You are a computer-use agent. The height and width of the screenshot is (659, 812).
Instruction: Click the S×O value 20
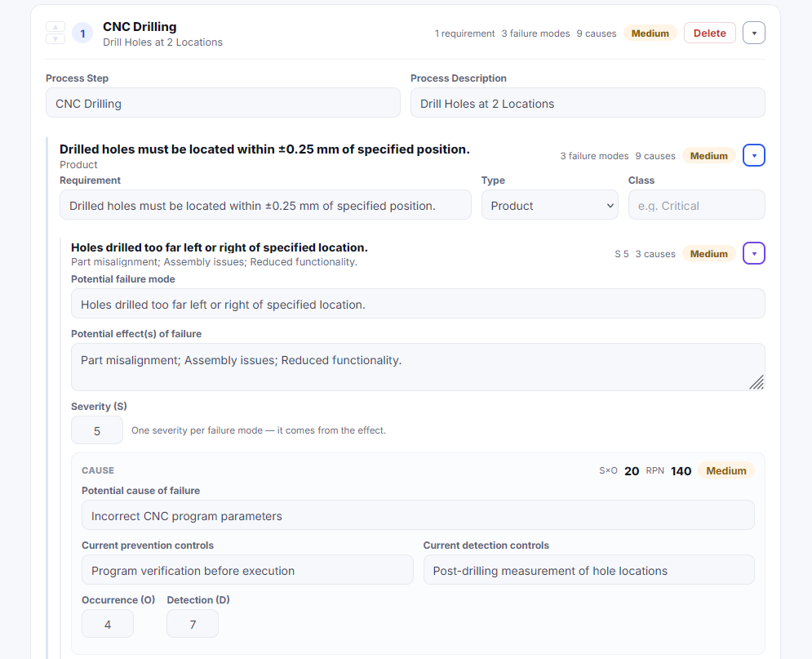point(632,471)
